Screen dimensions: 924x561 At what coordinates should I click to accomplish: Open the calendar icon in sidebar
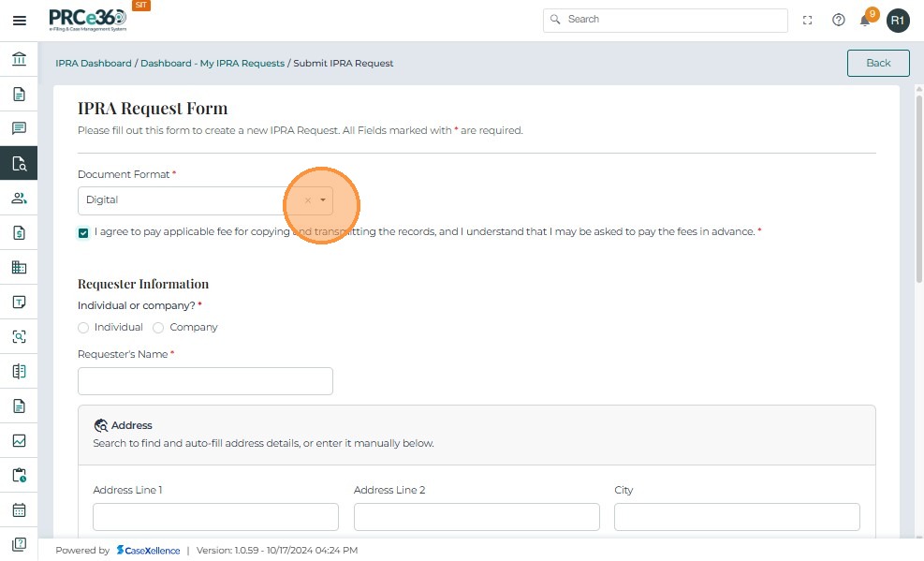(19, 510)
